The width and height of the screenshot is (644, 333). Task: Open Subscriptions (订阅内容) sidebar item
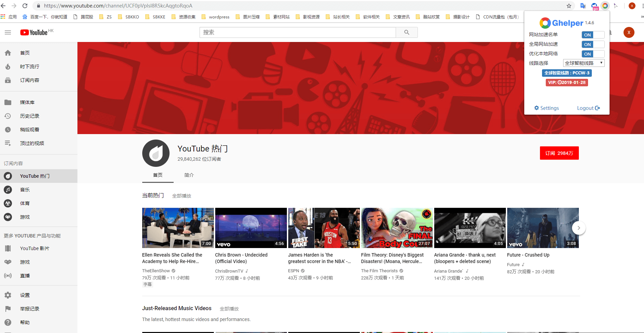39,80
